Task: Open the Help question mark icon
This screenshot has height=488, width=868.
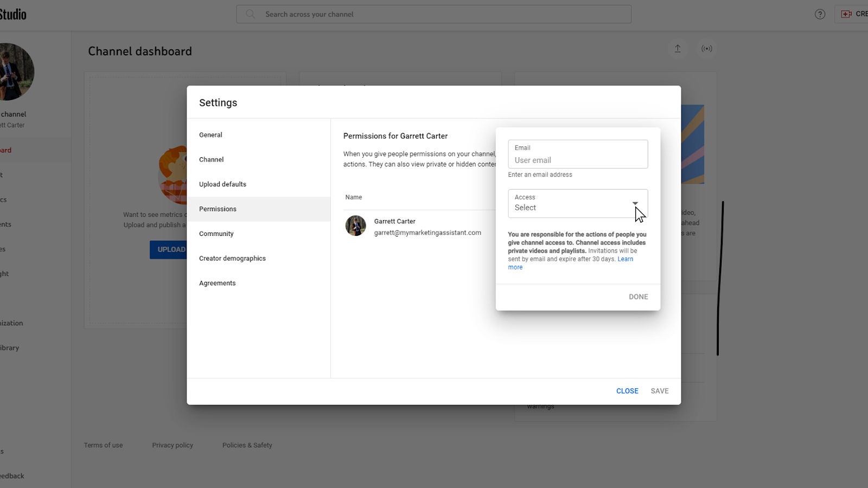Action: (819, 14)
